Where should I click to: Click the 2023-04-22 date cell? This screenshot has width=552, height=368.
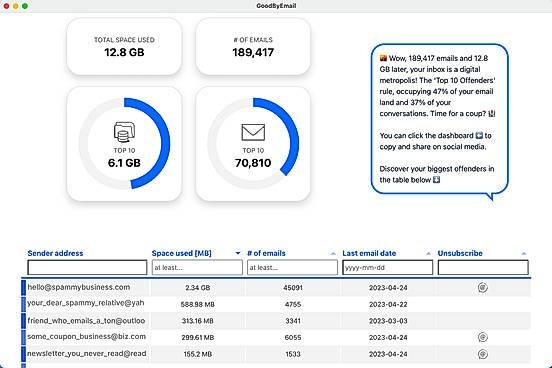click(x=388, y=304)
